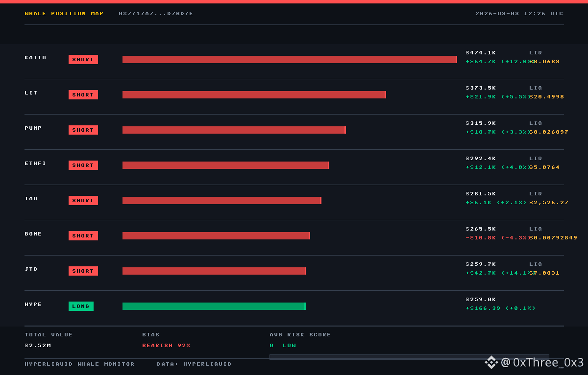The height and width of the screenshot is (375, 588).
Task: Click the SHORT badge on LIT row
Action: click(83, 95)
